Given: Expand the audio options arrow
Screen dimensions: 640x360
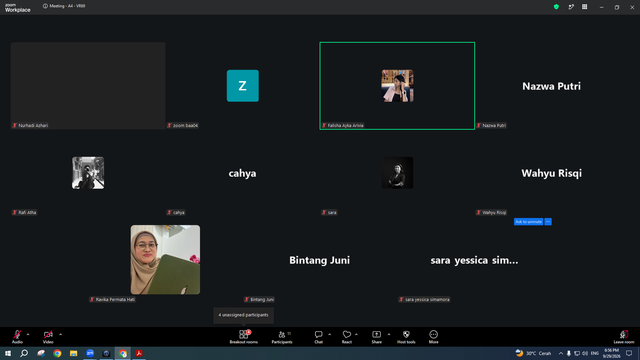Looking at the screenshot, I should [x=28, y=334].
